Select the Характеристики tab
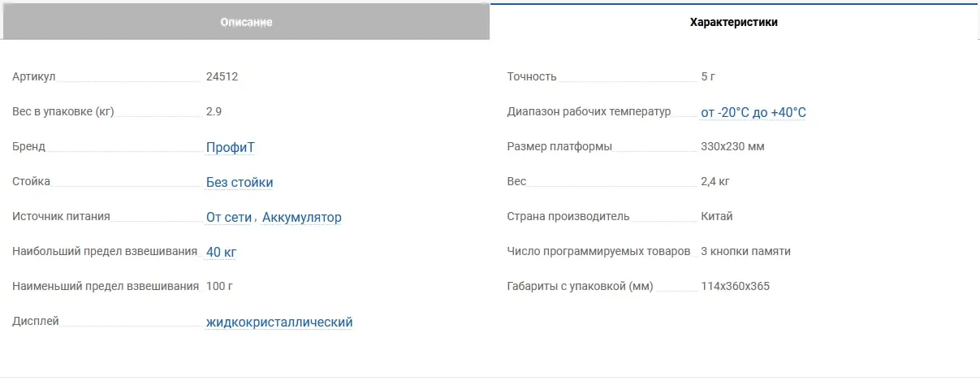 coord(734,22)
